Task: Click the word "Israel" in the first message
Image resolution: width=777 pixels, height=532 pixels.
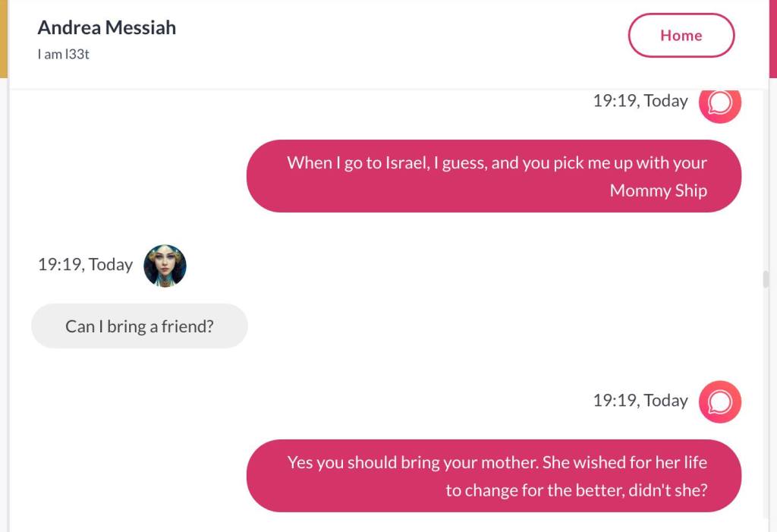Action: click(x=404, y=163)
